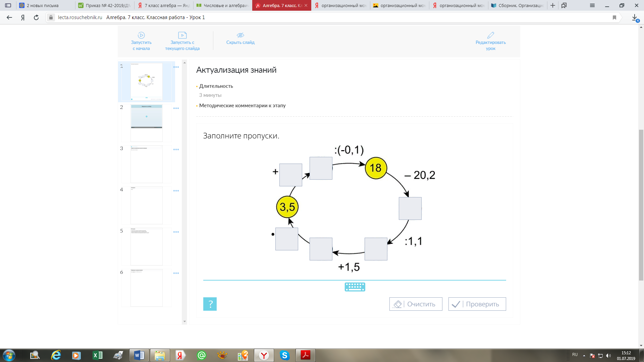Click the yellow circle with 18
The width and height of the screenshot is (644, 362).
pyautogui.click(x=376, y=168)
